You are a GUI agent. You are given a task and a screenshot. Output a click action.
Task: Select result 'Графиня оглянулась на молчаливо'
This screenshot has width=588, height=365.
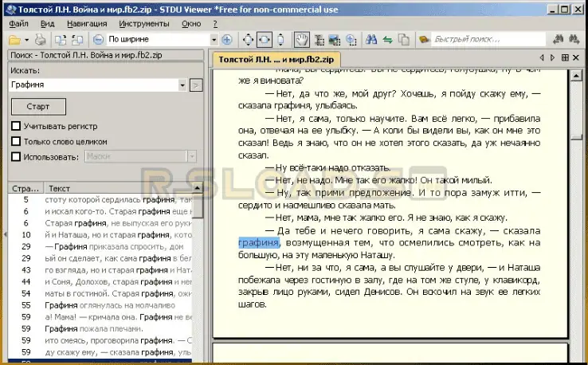click(x=100, y=305)
